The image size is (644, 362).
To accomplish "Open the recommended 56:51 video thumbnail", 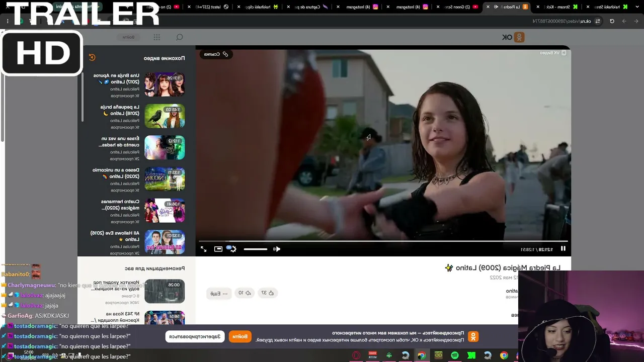I will point(165,318).
